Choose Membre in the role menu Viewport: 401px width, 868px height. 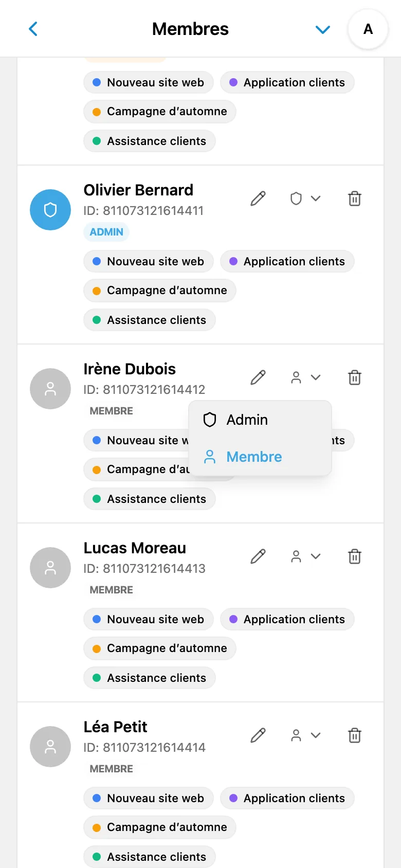pyautogui.click(x=260, y=457)
